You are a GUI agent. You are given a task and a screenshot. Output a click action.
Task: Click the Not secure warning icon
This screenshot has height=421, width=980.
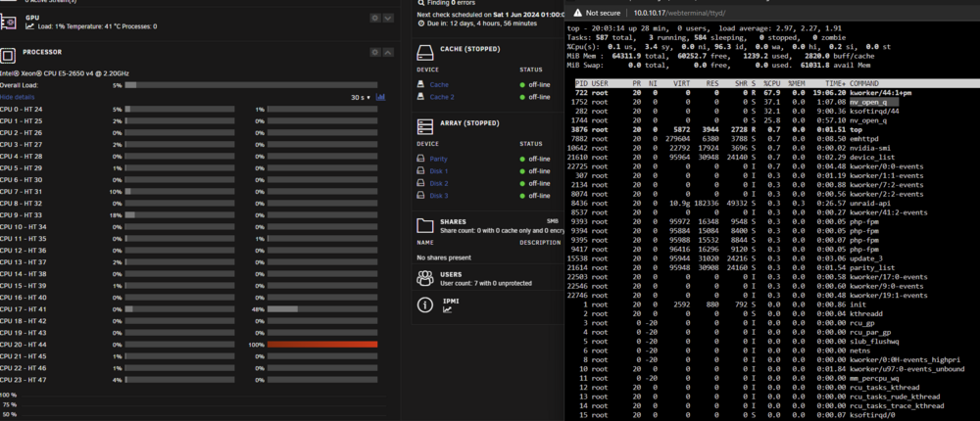click(x=577, y=13)
